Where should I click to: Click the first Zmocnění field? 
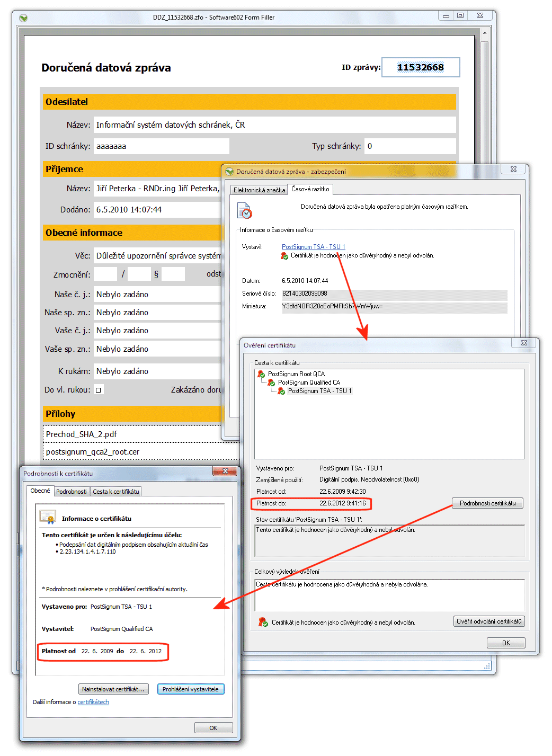point(105,274)
